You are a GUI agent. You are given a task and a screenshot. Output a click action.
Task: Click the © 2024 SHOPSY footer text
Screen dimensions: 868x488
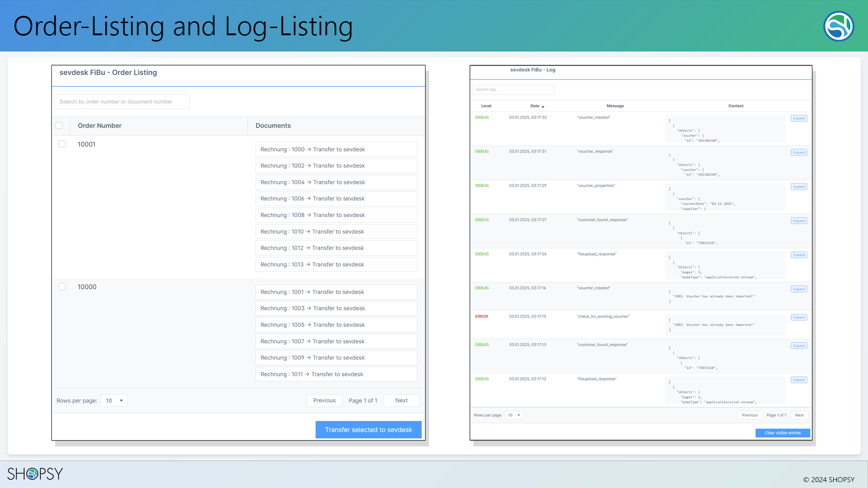pyautogui.click(x=829, y=479)
